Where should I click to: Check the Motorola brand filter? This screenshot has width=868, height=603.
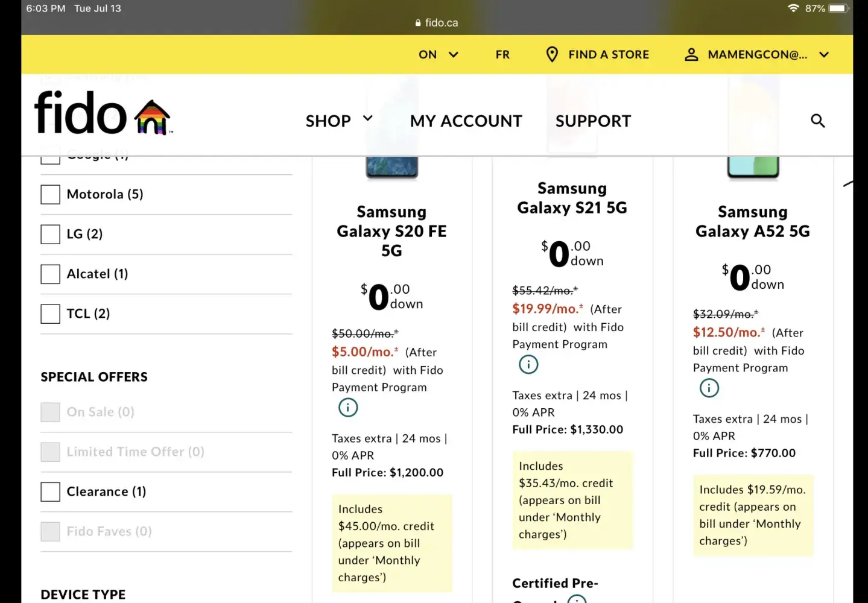(51, 195)
